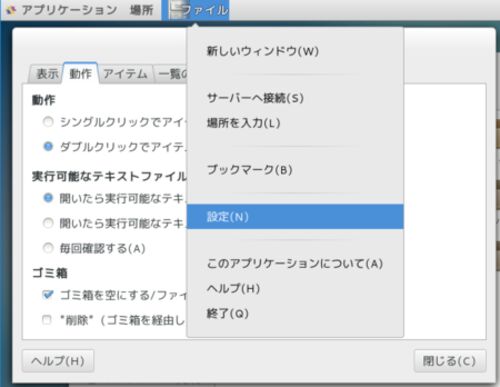Image resolution: width=500 pixels, height=387 pixels.
Task: Open このアプリケーションについて(A)
Action: (x=295, y=264)
